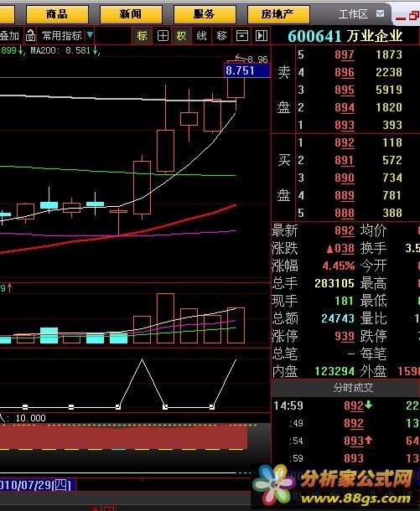
Task: Click the 叠加 overlay button
Action: (9, 35)
